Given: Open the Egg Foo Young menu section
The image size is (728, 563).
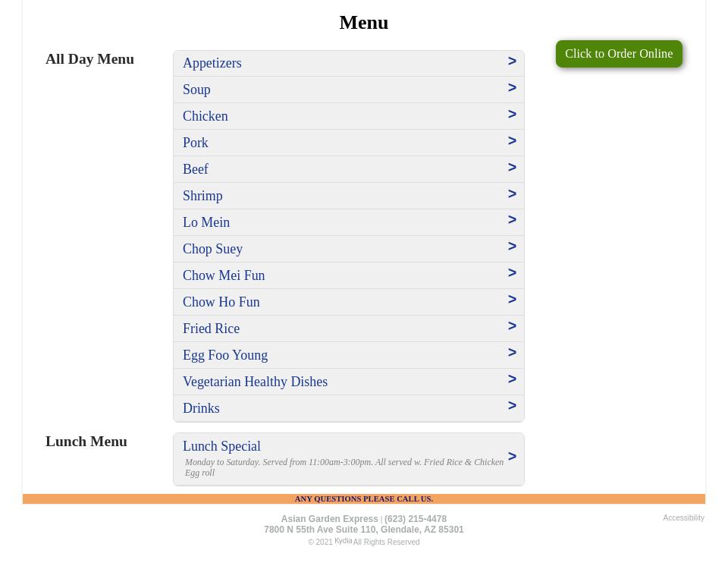Looking at the screenshot, I should pos(225,355).
